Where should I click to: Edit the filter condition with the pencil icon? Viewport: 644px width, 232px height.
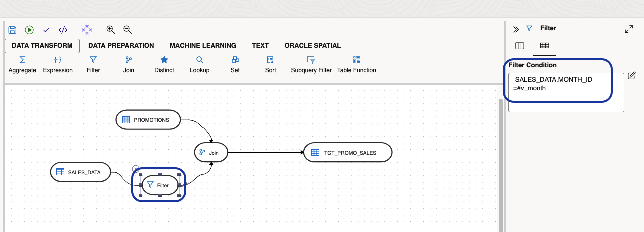[631, 75]
